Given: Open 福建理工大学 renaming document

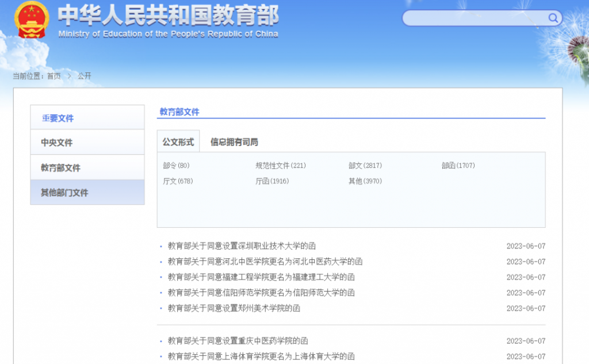Looking at the screenshot, I should coord(261,277).
